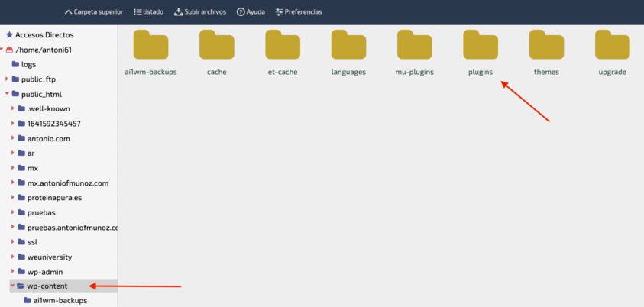Click the logs folder label in tree
Screen dimensions: 644x307
pos(29,65)
